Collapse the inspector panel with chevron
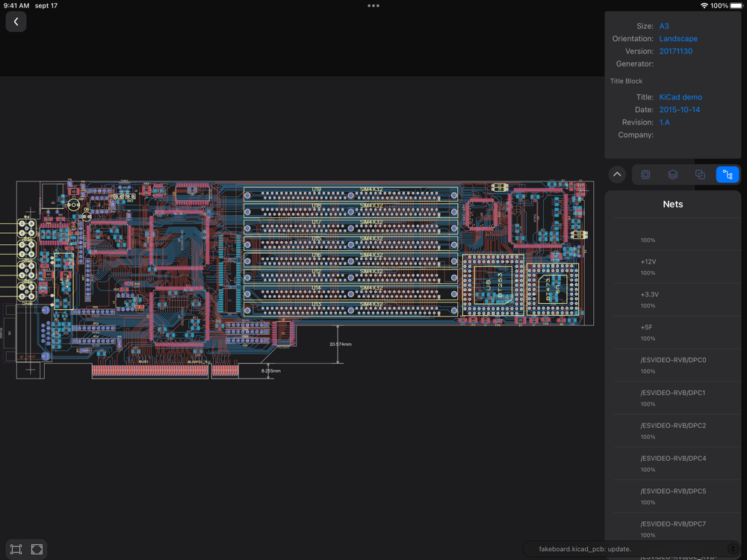Image resolution: width=747 pixels, height=560 pixels. (x=617, y=175)
